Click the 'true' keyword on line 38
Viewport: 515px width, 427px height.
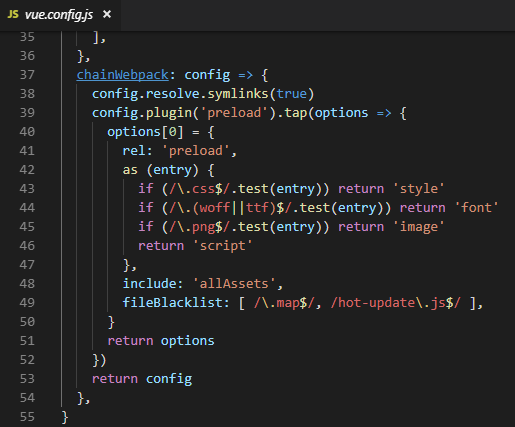pos(291,94)
